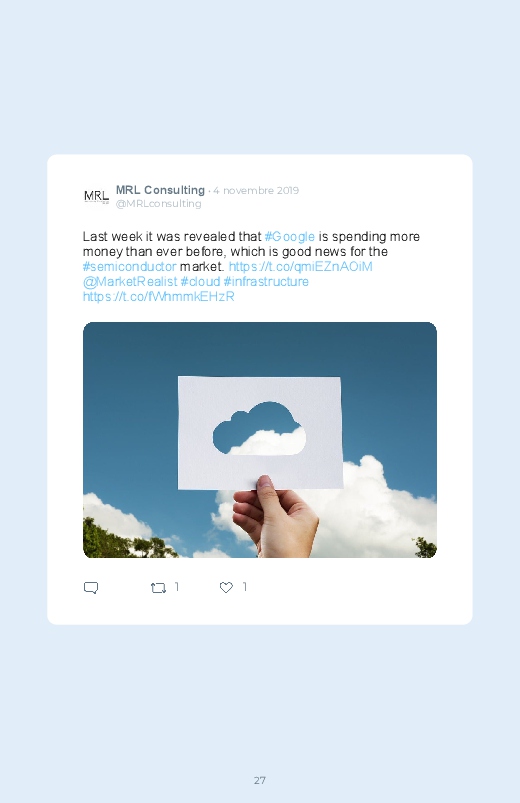This screenshot has width=520, height=803.
Task: Open the @MarketRealist mention
Action: tap(130, 281)
